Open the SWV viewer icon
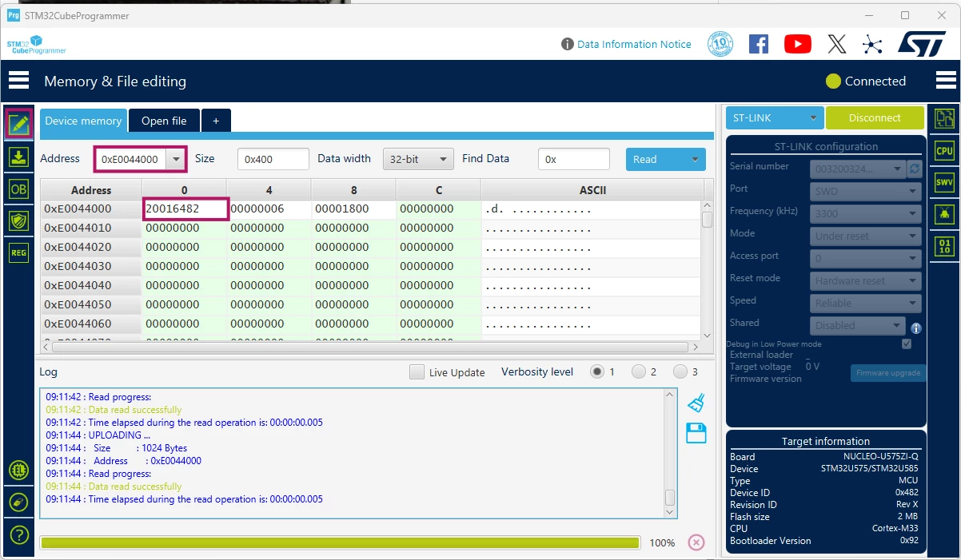961x560 pixels. pyautogui.click(x=944, y=182)
